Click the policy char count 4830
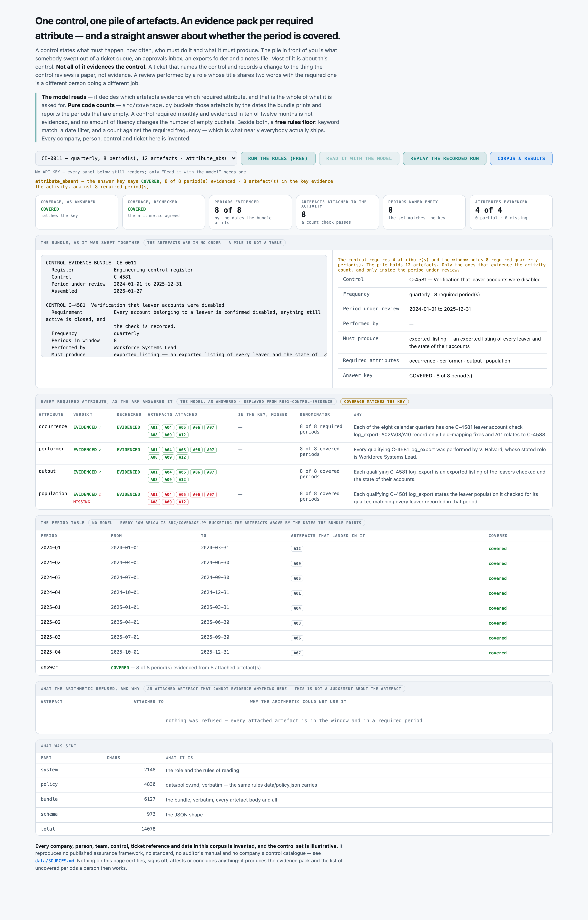 (150, 784)
